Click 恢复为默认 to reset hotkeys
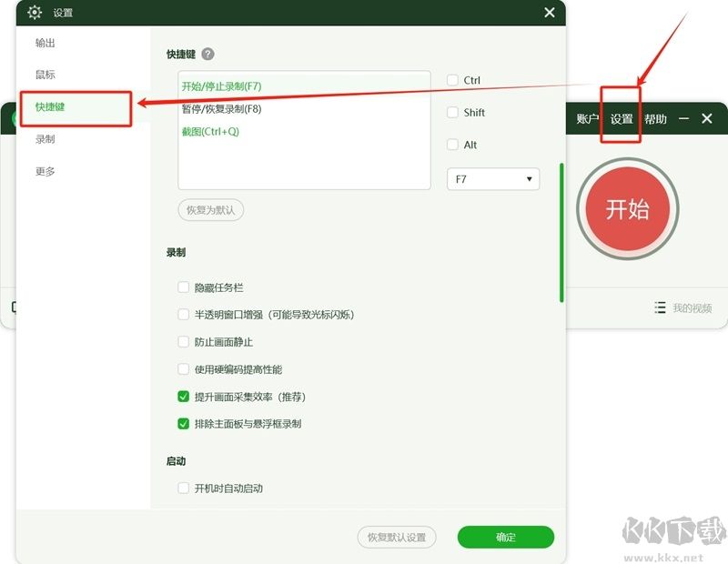Image resolution: width=728 pixels, height=564 pixels. pos(209,209)
